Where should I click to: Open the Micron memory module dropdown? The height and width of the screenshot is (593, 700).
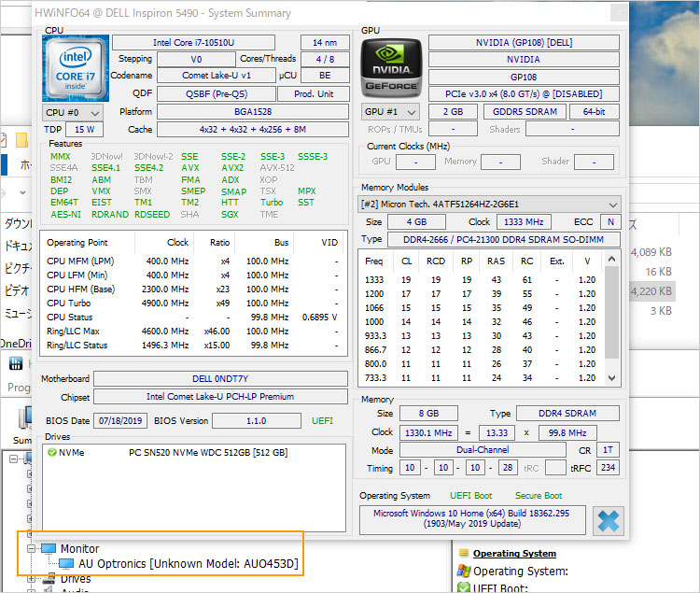[489, 205]
